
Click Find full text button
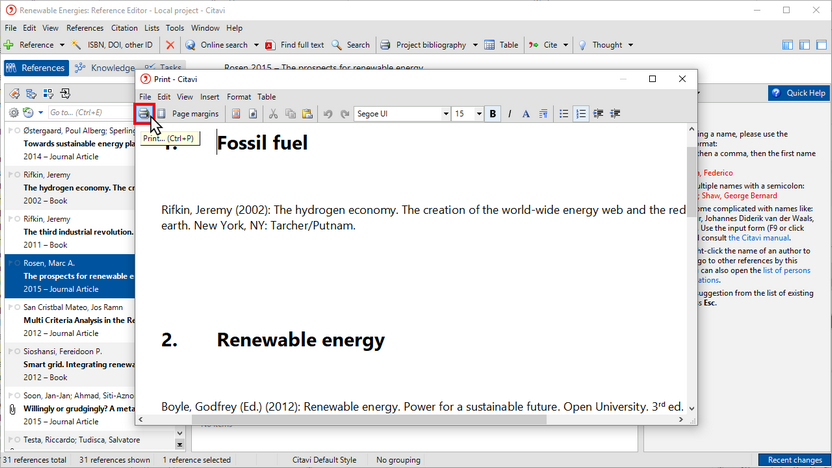tap(294, 45)
